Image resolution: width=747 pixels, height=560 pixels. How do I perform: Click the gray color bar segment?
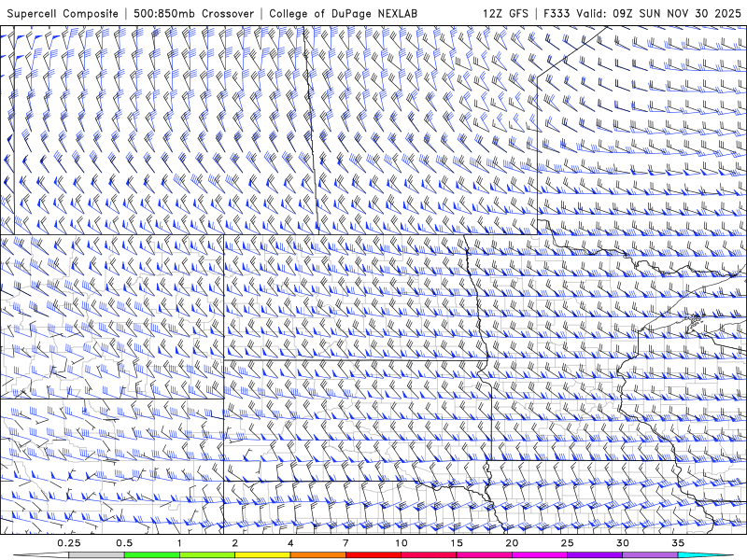(97, 555)
